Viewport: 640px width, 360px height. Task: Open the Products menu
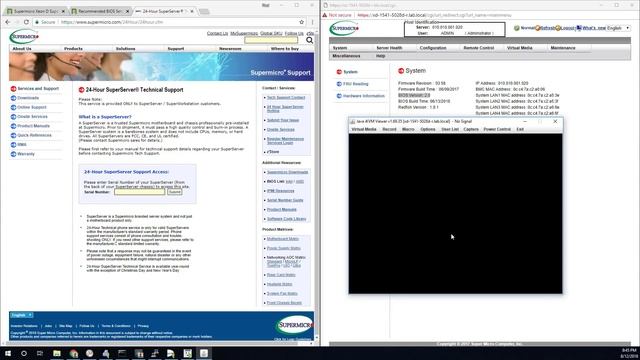tap(73, 49)
